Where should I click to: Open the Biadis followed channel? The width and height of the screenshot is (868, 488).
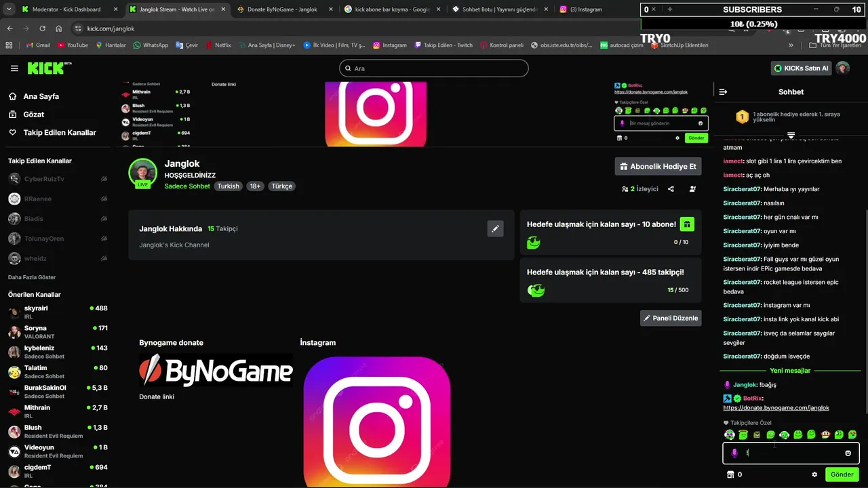click(58, 219)
